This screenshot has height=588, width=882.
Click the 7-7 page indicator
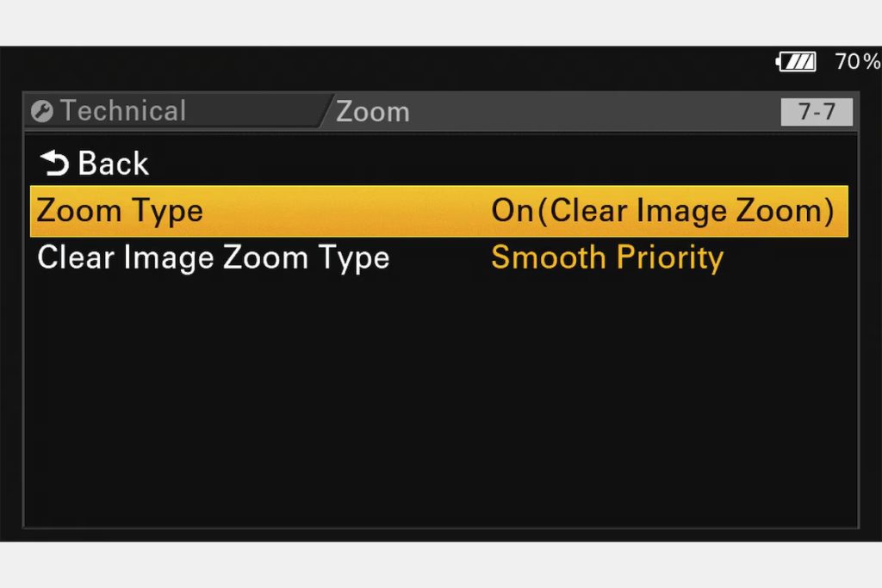(x=817, y=111)
